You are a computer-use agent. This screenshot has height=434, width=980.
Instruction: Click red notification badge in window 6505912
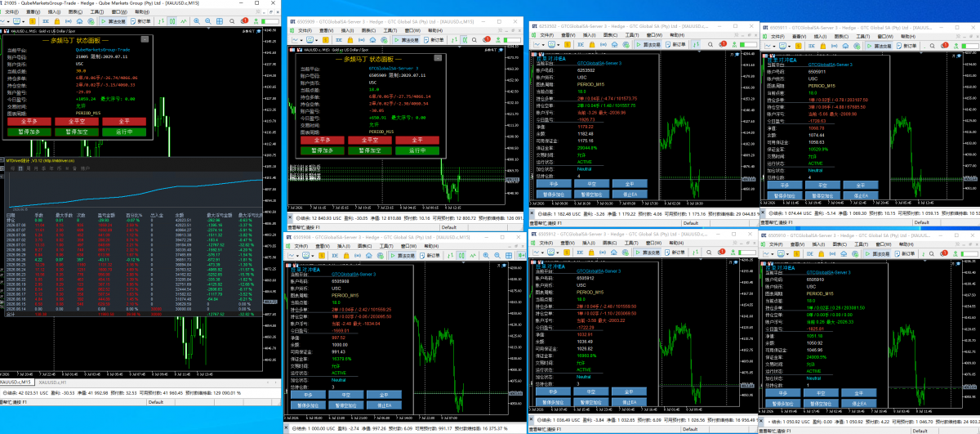pyautogui.click(x=722, y=252)
